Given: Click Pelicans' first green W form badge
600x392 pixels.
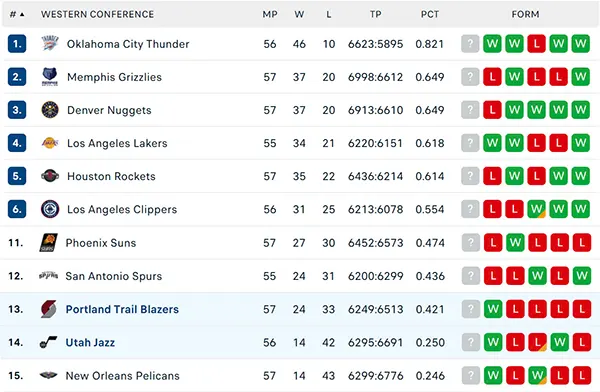Looking at the screenshot, I should (x=493, y=376).
